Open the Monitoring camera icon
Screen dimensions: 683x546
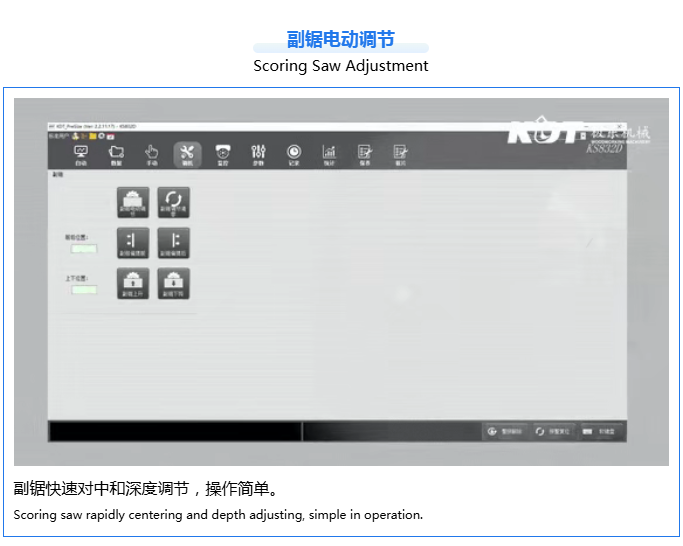(223, 153)
